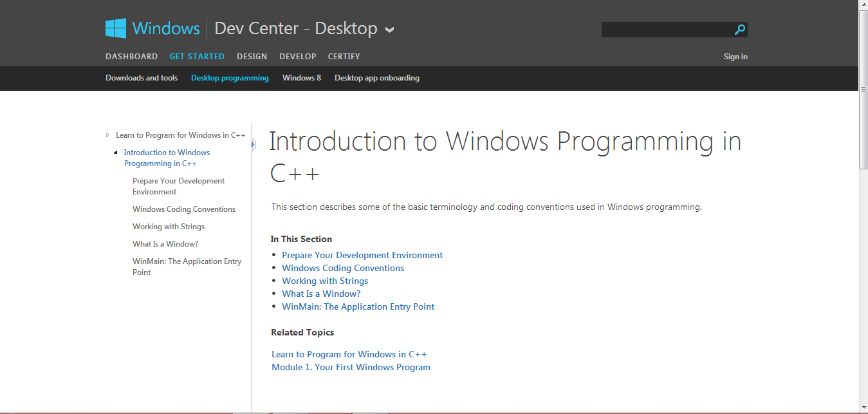
Task: Click the scrollbar down arrow
Action: [863, 408]
